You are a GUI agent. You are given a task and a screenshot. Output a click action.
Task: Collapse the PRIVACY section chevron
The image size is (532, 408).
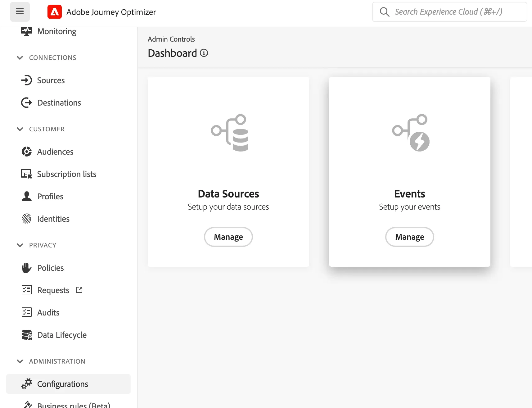tap(20, 245)
